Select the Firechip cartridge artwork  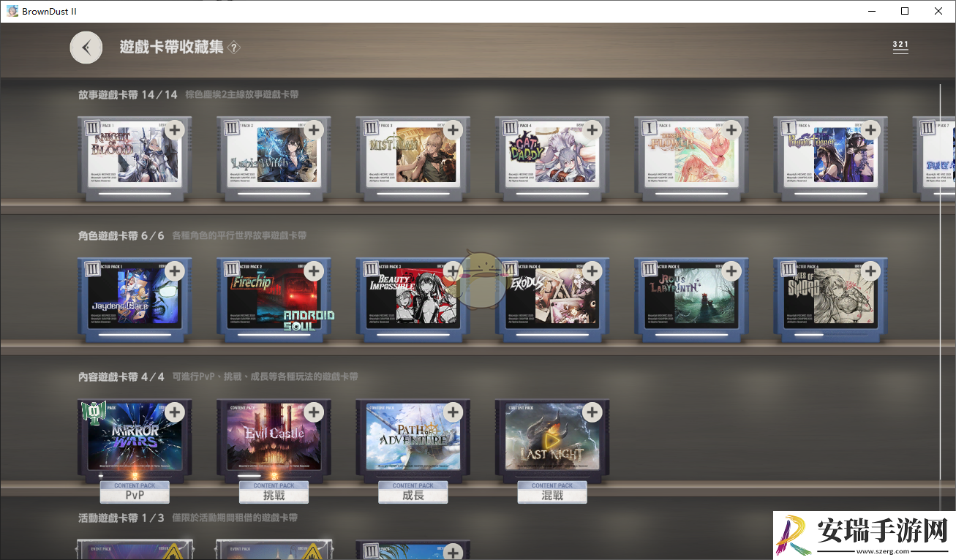click(274, 296)
